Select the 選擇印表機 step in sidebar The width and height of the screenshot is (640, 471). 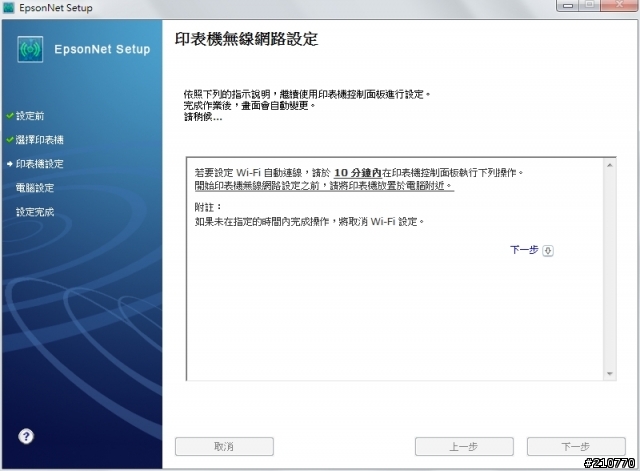click(40, 140)
